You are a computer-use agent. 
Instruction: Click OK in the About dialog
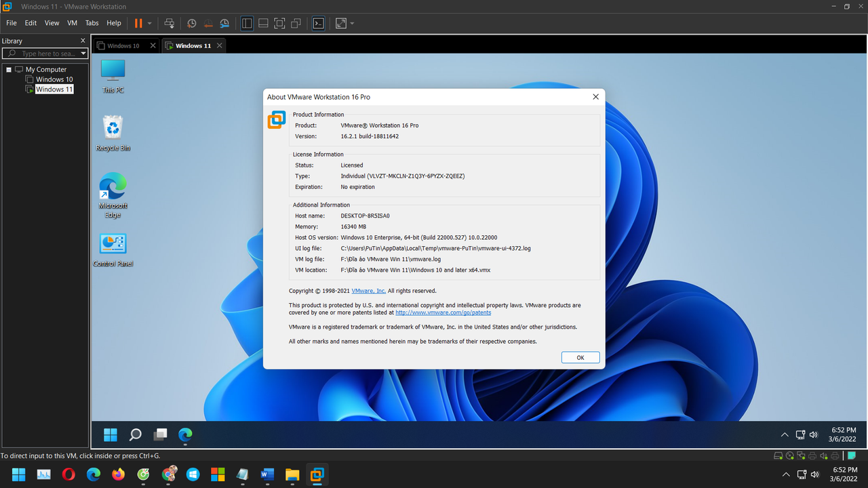(580, 357)
